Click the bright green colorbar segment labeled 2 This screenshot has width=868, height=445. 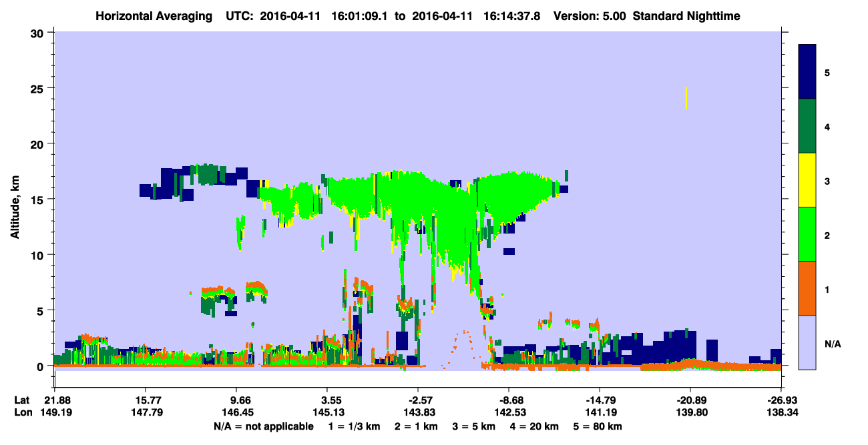(807, 234)
